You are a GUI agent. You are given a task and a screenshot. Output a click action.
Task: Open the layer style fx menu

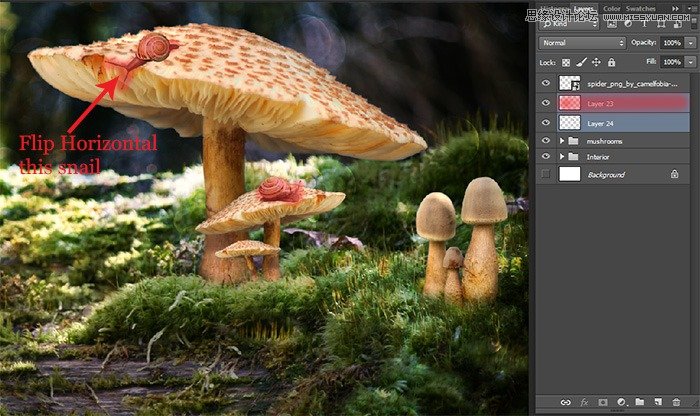click(x=584, y=402)
